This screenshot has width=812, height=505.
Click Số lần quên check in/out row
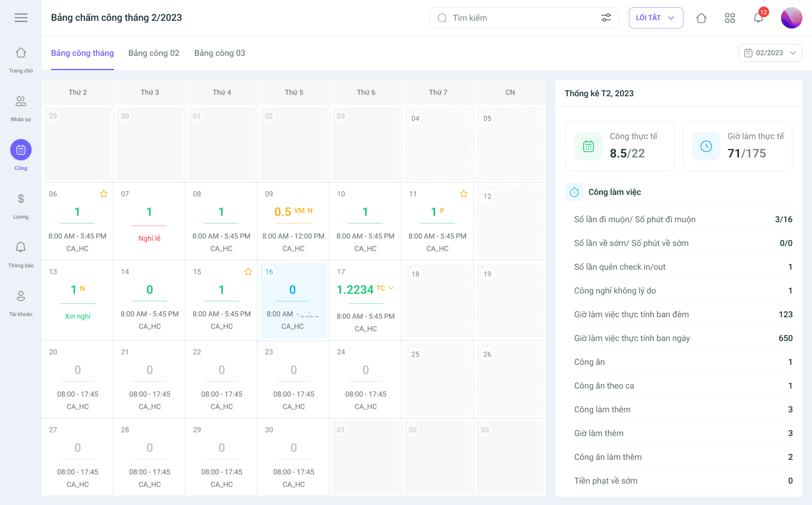684,267
